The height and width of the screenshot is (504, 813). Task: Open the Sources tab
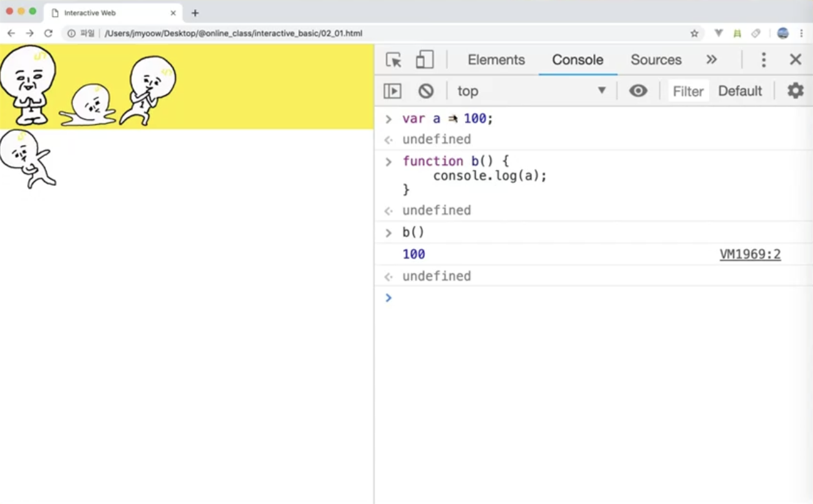(656, 60)
